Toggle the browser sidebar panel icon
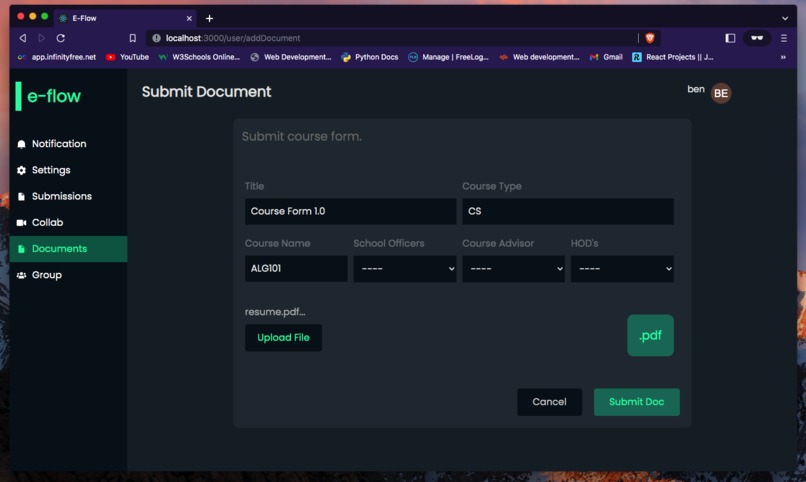 click(x=730, y=38)
